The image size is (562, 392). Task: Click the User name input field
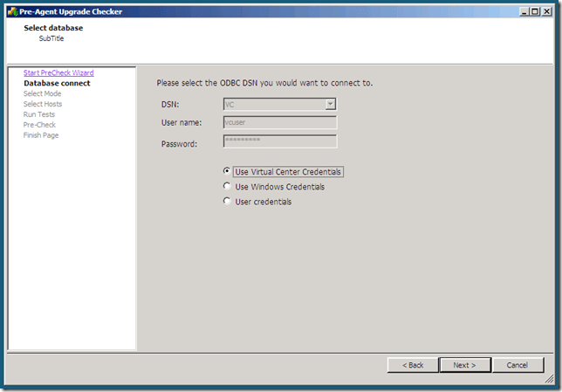click(x=279, y=123)
